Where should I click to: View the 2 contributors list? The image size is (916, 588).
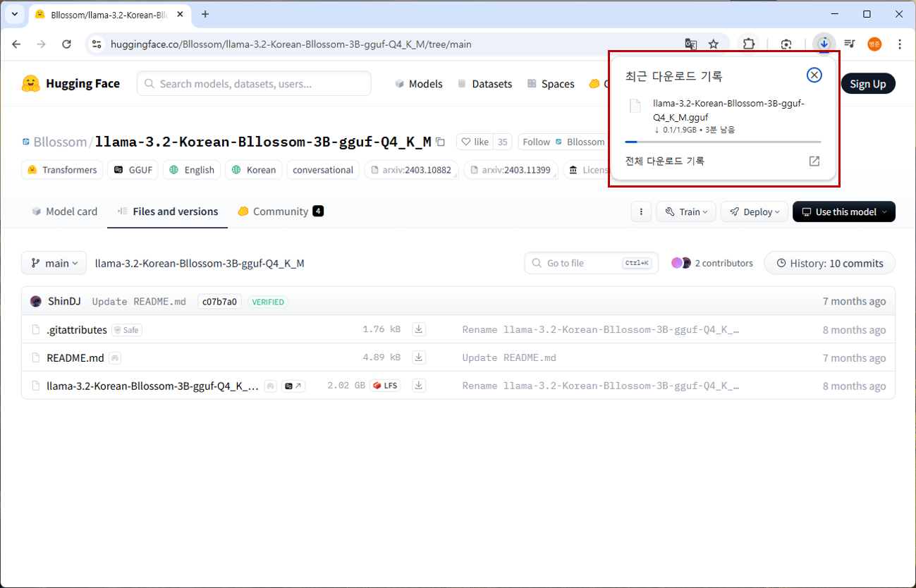[x=712, y=263]
